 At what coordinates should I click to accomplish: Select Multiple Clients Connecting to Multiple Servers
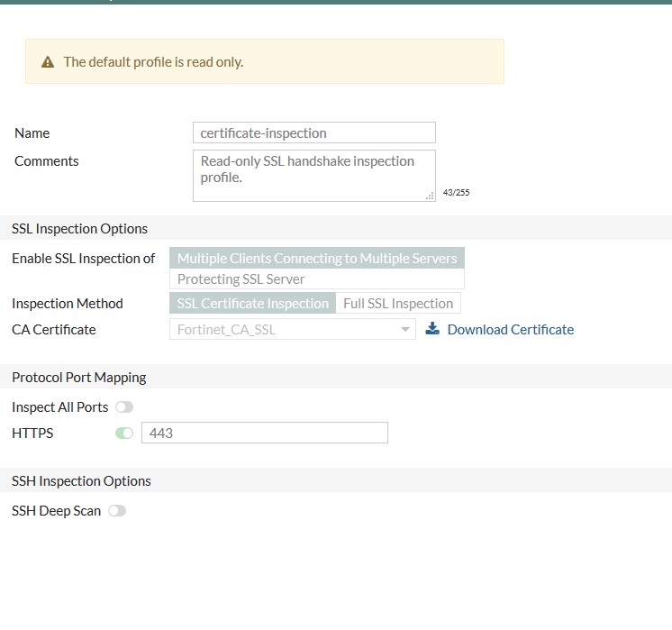pyautogui.click(x=317, y=259)
